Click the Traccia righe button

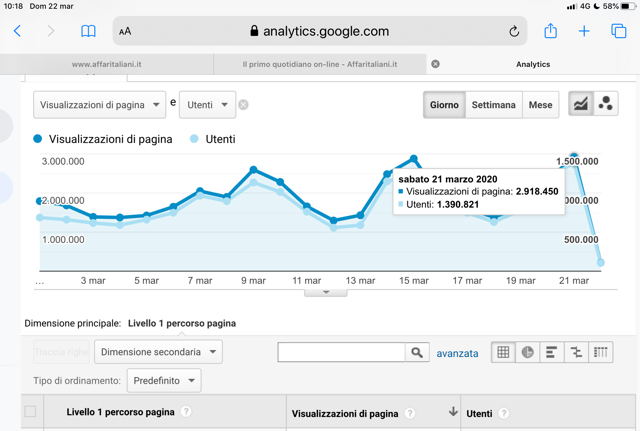pyautogui.click(x=61, y=352)
